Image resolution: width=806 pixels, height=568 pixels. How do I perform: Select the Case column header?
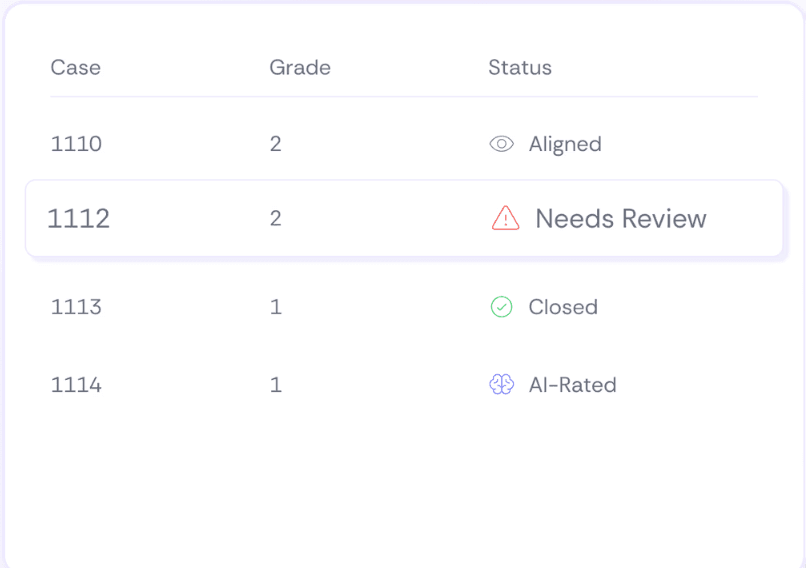coord(76,68)
